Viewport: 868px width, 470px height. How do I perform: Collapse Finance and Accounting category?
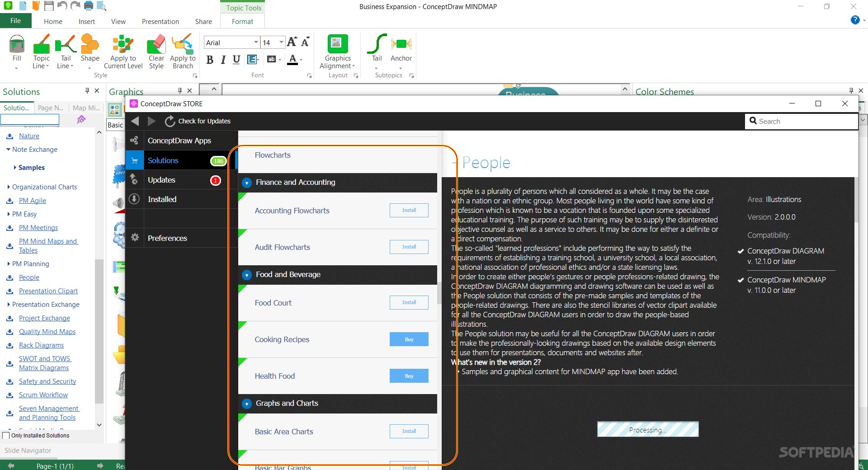[x=247, y=183]
